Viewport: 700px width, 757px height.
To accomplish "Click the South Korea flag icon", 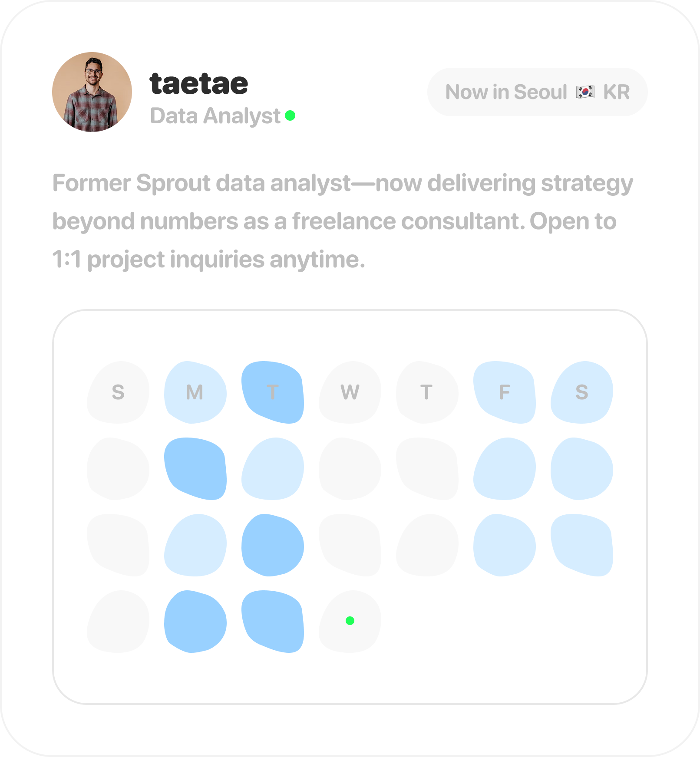I will [x=585, y=92].
